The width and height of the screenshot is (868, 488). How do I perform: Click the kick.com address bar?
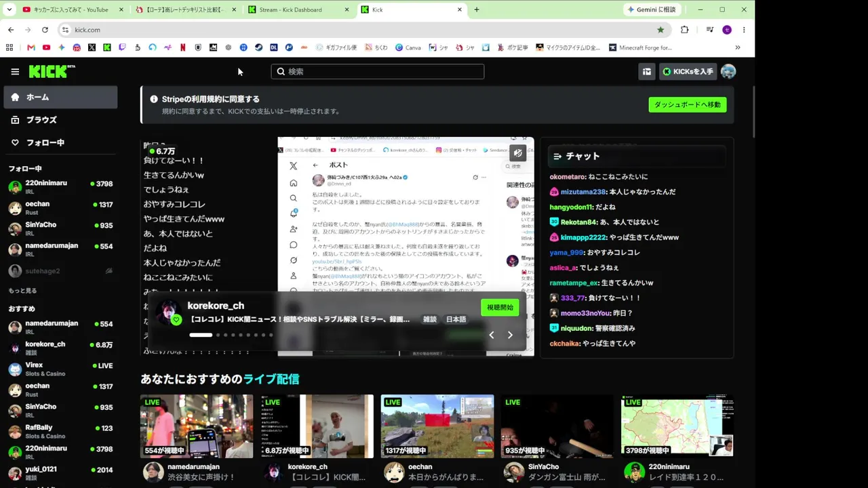pyautogui.click(x=363, y=30)
